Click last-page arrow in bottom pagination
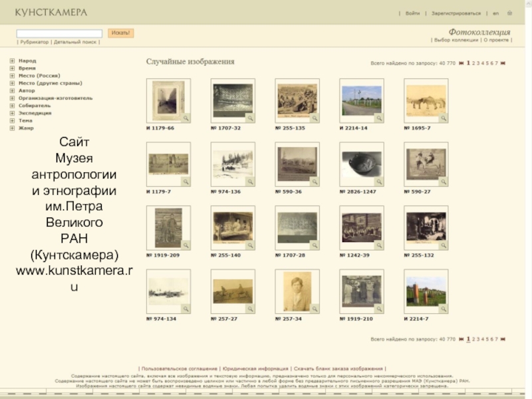 click(x=503, y=339)
